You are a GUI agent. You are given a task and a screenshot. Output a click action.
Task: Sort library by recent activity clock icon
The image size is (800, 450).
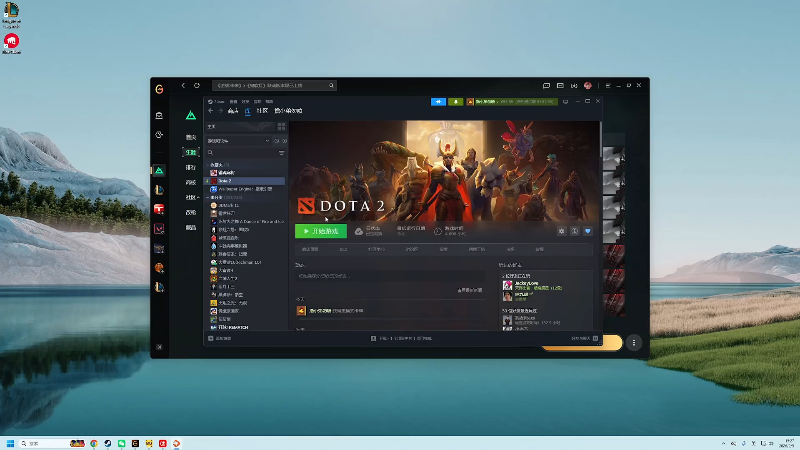pos(277,141)
